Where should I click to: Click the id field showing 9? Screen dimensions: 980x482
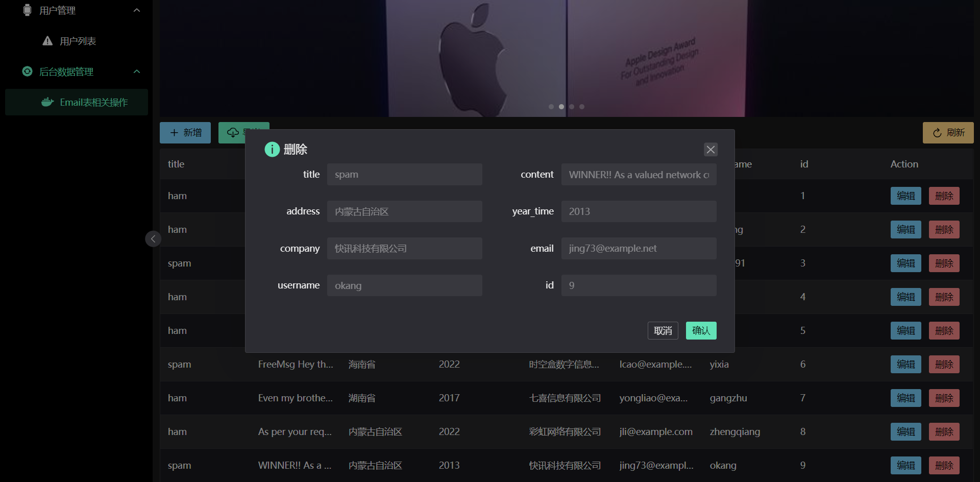tap(639, 285)
